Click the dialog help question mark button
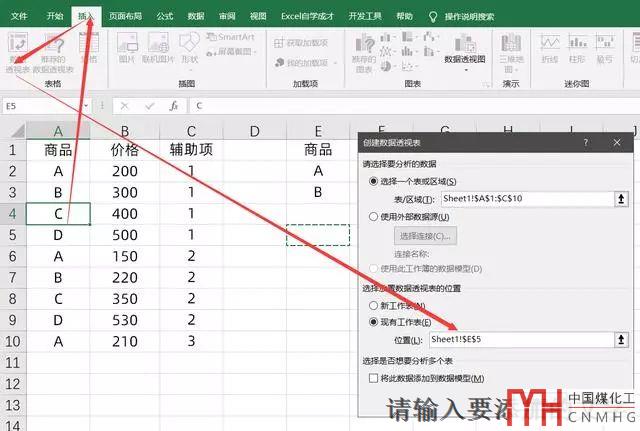Screen dimensions: 640x431 586,143
